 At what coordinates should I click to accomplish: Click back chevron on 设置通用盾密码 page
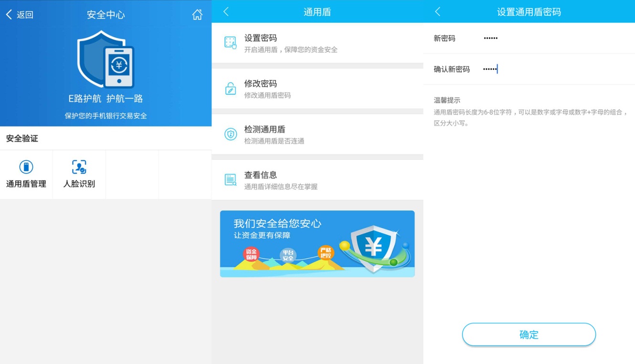(x=438, y=12)
